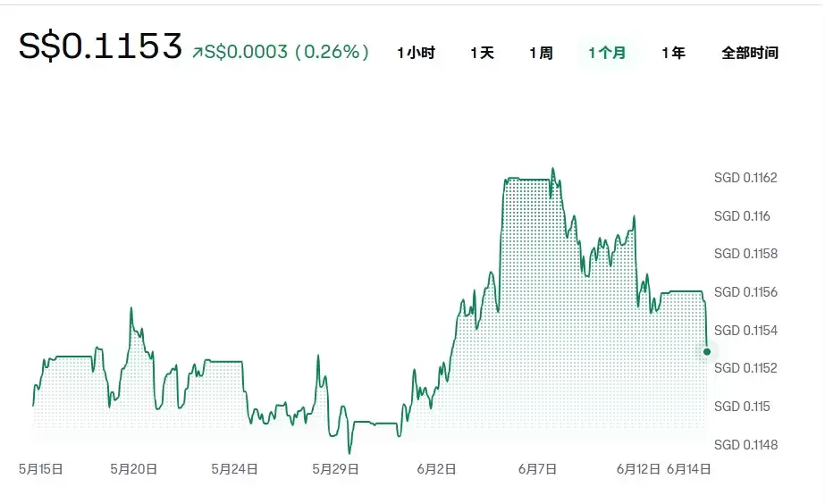Click the SGD 0.1158 axis label
The image size is (825, 504).
pyautogui.click(x=745, y=254)
